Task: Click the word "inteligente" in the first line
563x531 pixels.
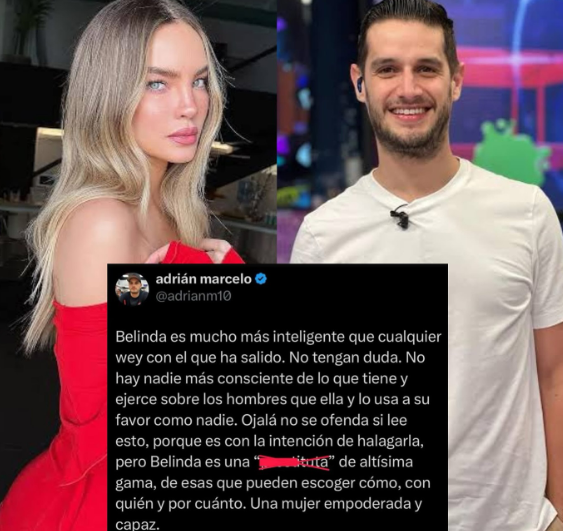Action: [x=309, y=337]
